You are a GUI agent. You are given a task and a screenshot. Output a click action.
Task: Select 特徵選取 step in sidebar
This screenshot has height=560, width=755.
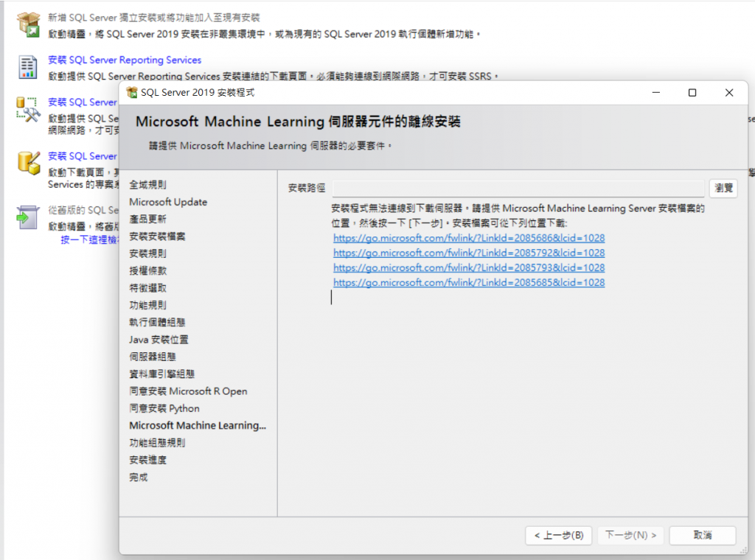[x=147, y=288]
